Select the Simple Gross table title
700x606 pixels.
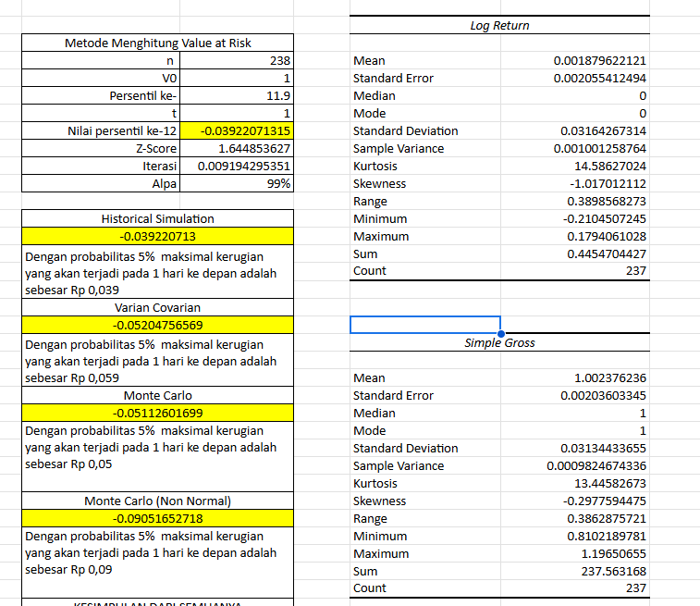pyautogui.click(x=499, y=342)
